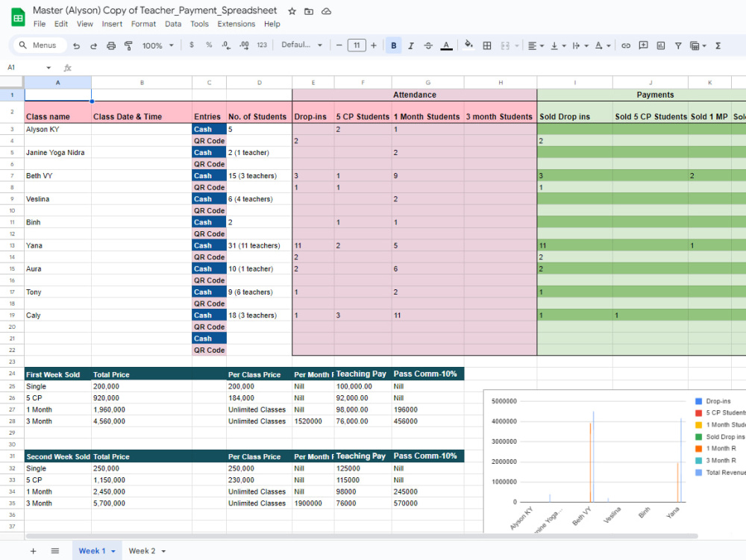Open the Name box dropdown arrow
Screen dimensions: 746x560
48,68
